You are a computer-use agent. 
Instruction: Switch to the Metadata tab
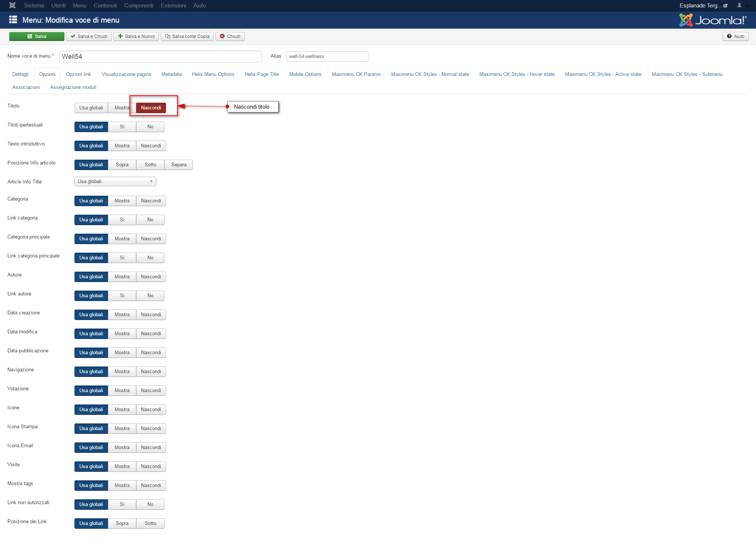(x=172, y=74)
